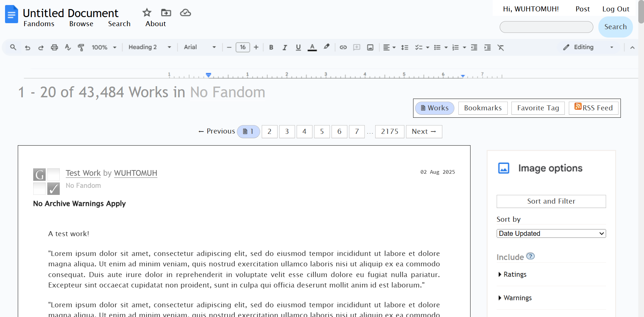
Task: Open the Heading 2 style dropdown
Action: (150, 47)
